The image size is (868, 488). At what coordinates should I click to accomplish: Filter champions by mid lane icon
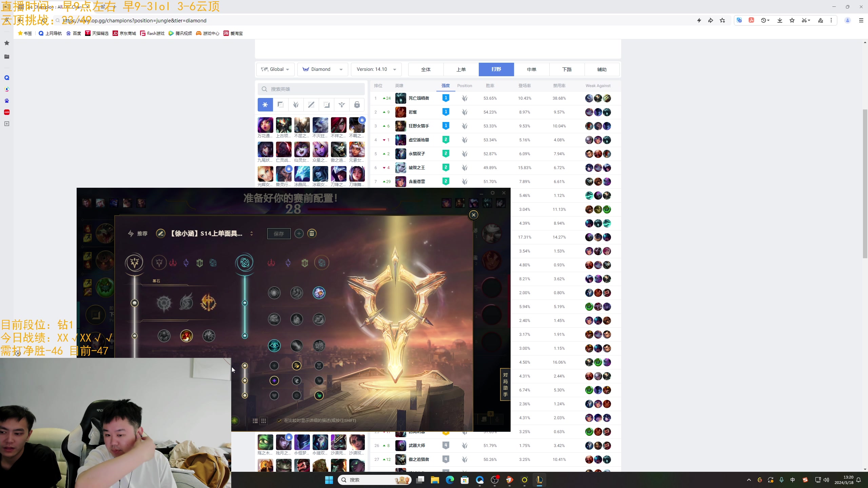[x=311, y=105]
